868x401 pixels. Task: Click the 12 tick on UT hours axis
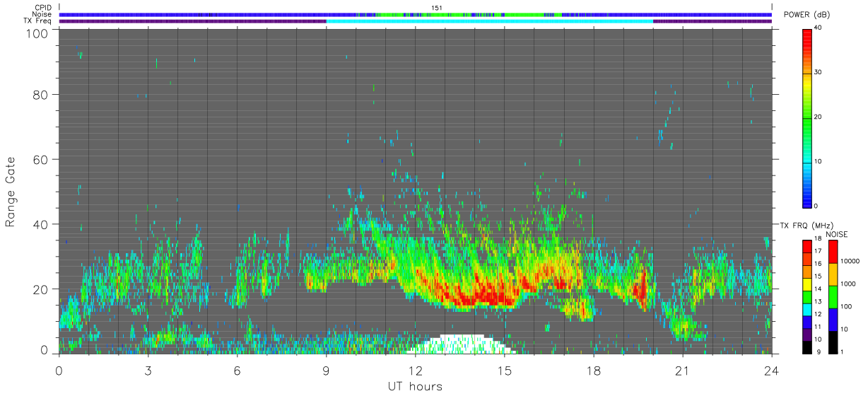(x=416, y=371)
